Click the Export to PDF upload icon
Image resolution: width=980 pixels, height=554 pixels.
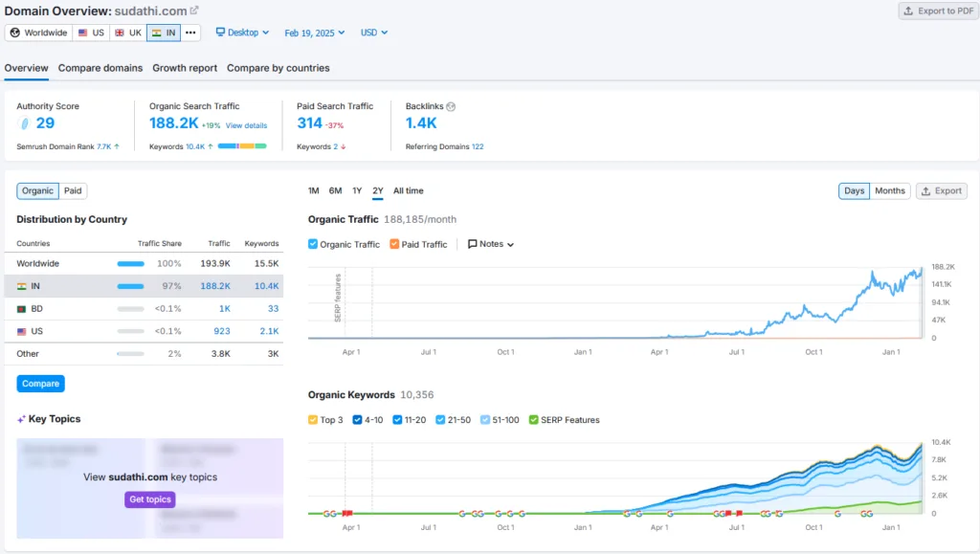909,11
